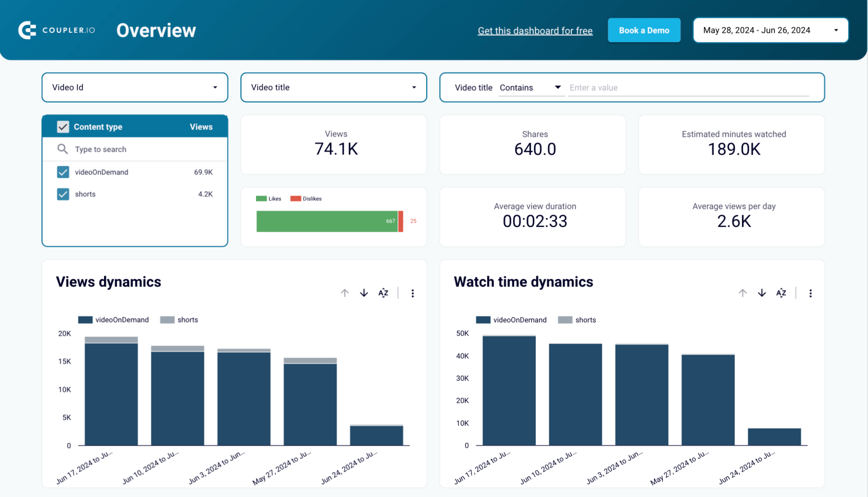Click the up arrow icon on Watch time dynamics
Viewport: 868px width, 497px height.
[743, 293]
